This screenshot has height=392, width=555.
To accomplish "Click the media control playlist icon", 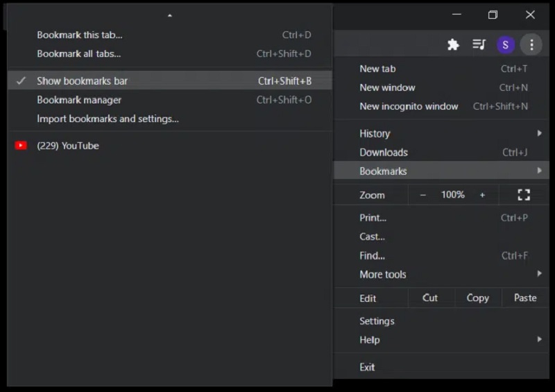I will pos(479,45).
